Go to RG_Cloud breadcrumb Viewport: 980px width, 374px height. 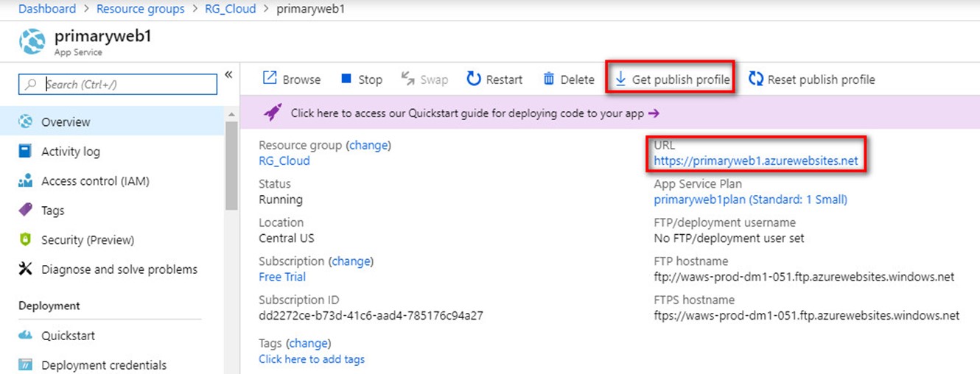(231, 9)
